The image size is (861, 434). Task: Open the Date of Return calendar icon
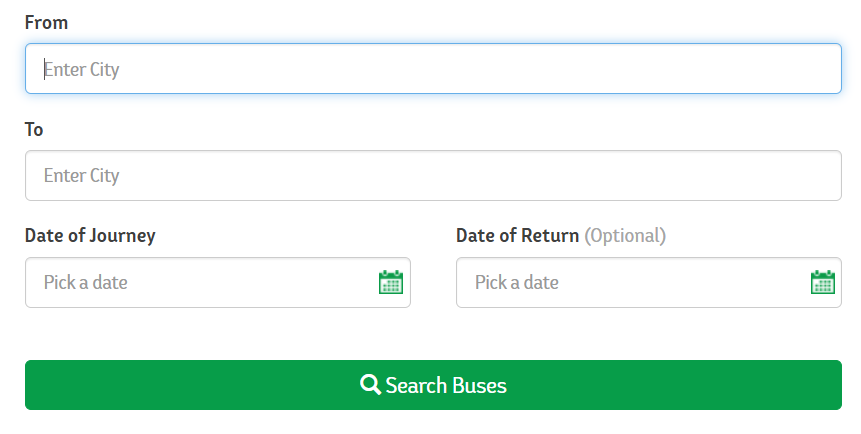click(x=823, y=282)
